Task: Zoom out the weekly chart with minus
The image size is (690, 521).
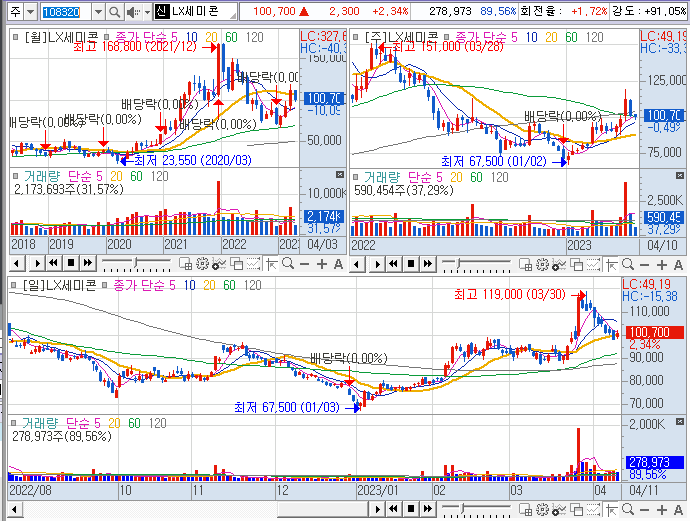Action: [x=645, y=265]
